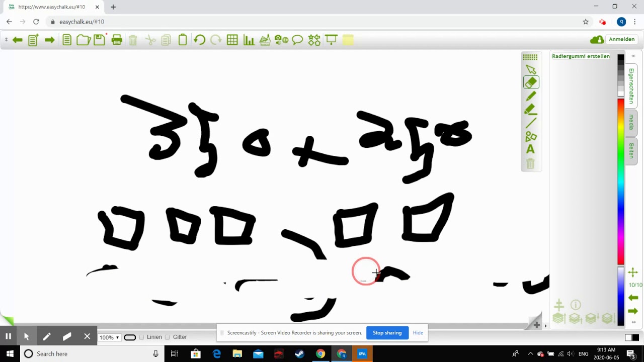
Task: Click the save floppy disk icon
Action: [100, 40]
